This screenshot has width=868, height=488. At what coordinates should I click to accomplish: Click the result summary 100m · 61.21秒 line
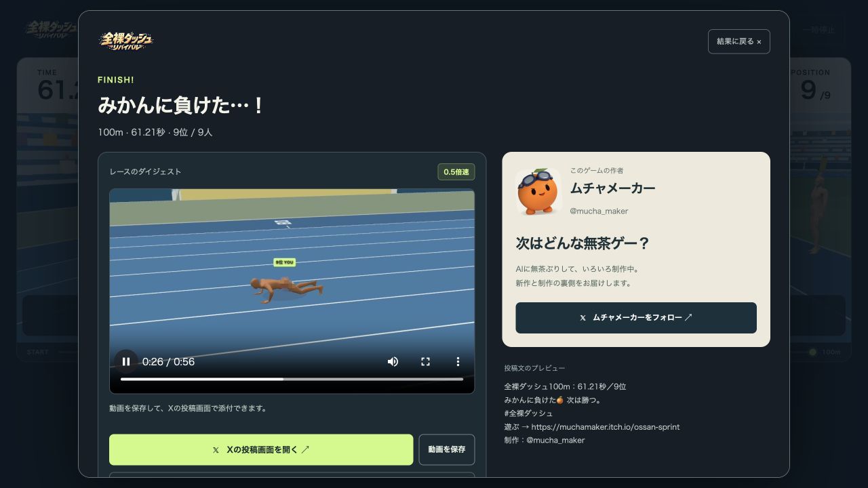click(155, 132)
